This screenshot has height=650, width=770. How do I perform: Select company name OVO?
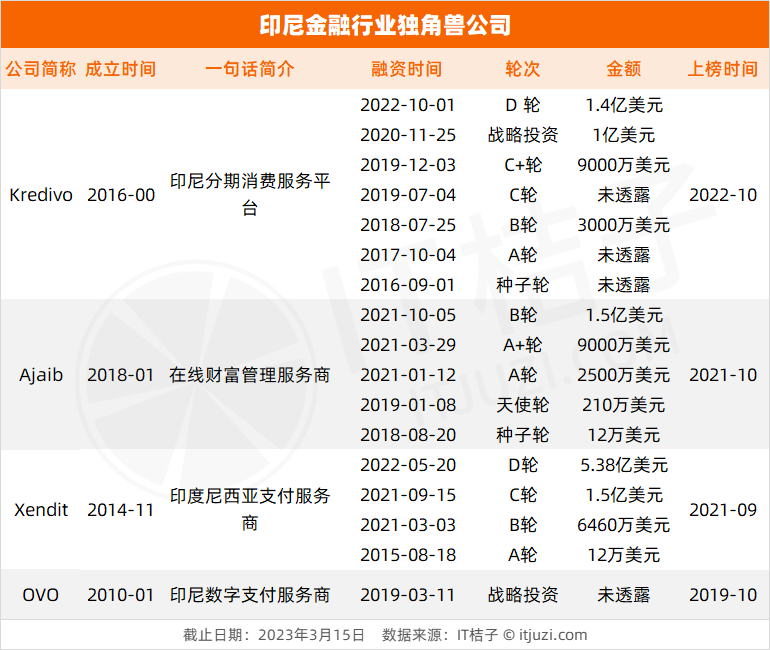coord(41,595)
